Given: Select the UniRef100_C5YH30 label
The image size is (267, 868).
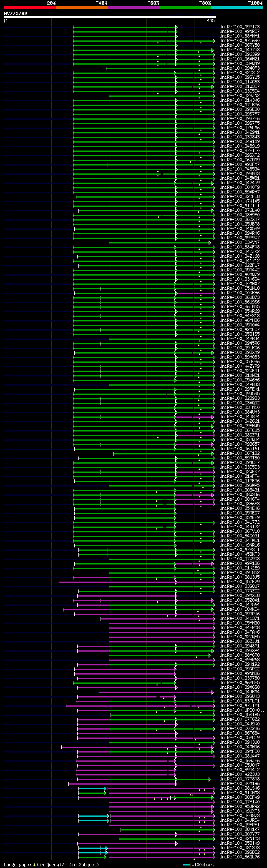Looking at the screenshot, I should point(239,623).
